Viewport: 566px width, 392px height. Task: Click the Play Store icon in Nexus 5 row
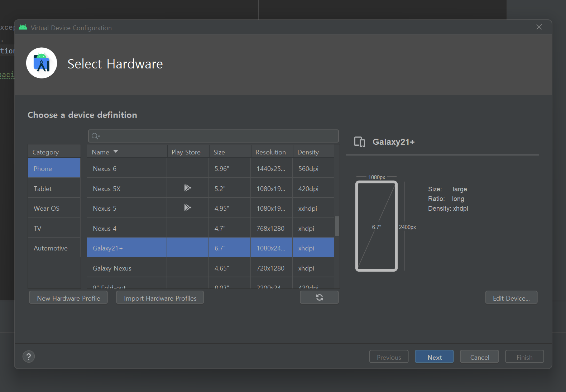pyautogui.click(x=187, y=207)
